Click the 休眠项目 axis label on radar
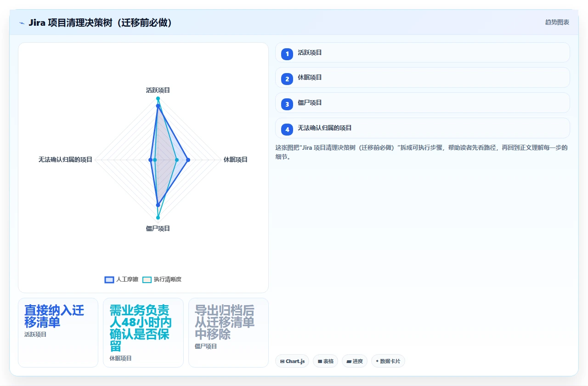This screenshot has height=386, width=588. [x=236, y=159]
